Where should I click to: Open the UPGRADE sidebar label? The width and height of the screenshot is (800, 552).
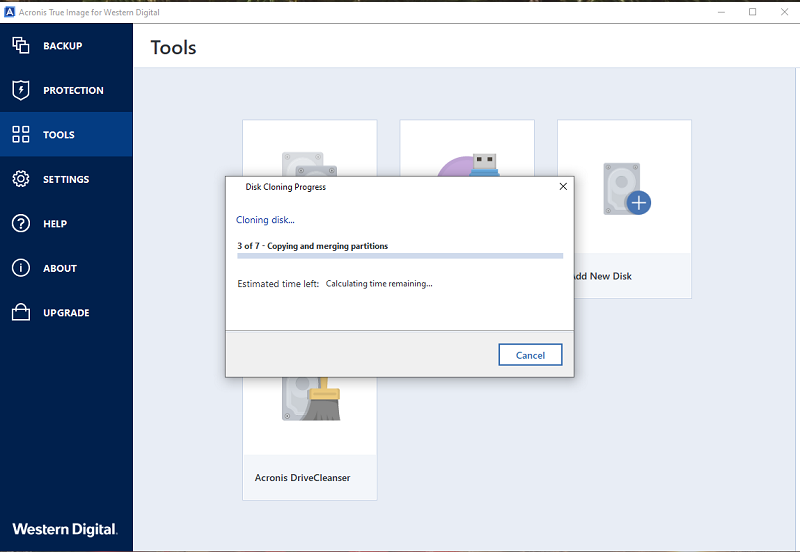click(x=66, y=313)
